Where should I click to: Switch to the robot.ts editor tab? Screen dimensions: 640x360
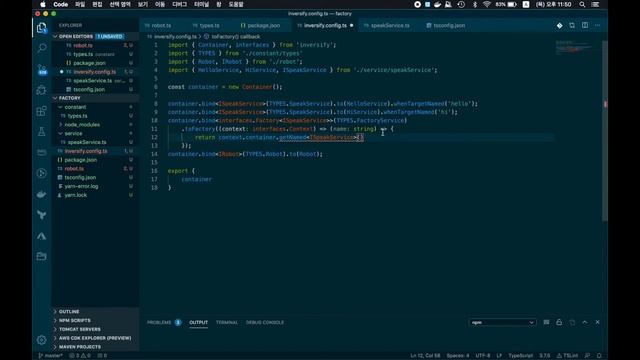161,25
